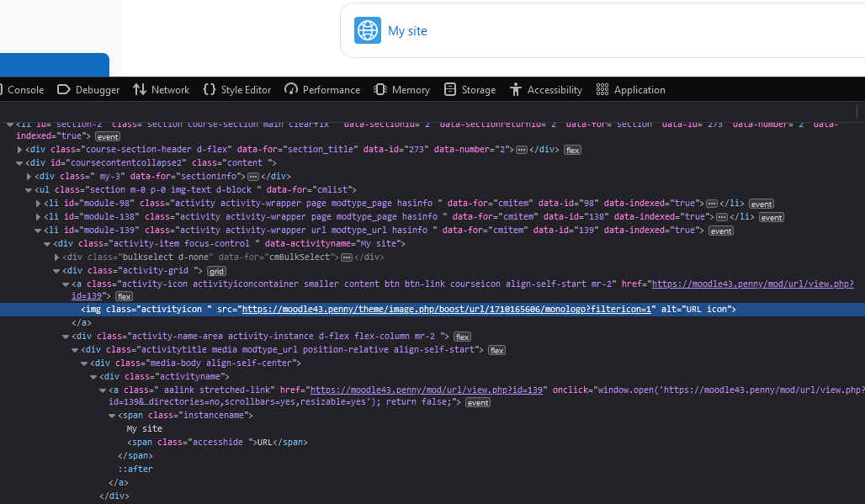
Task: Collapse the media-body div node
Action: (x=85, y=364)
